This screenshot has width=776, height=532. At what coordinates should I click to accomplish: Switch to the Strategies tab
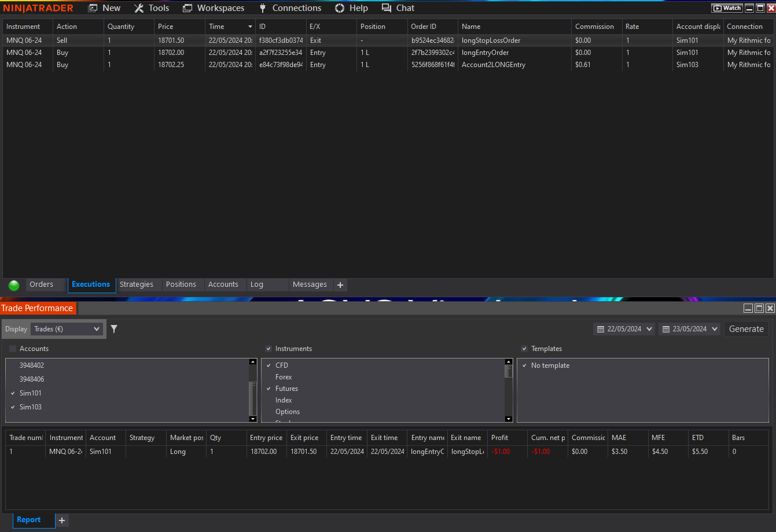137,285
